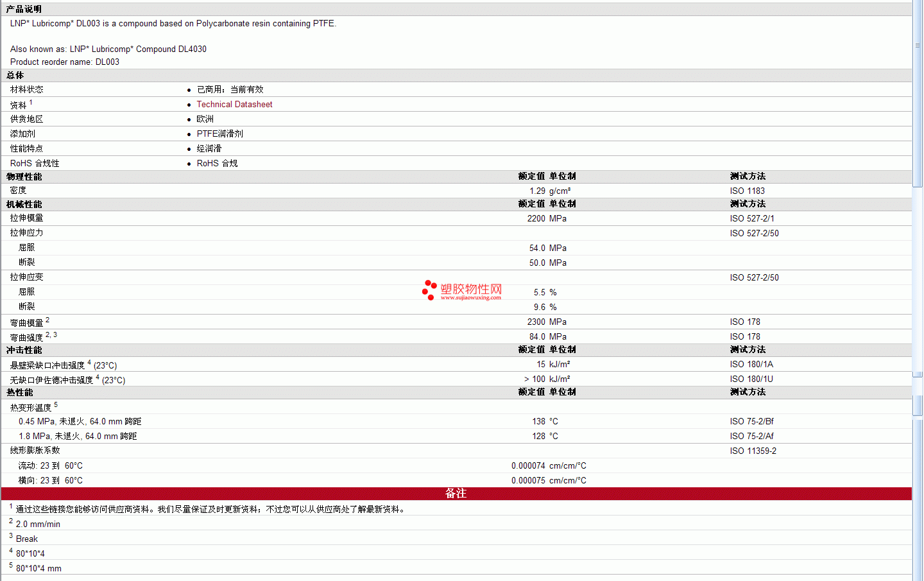The image size is (924, 581).
Task: Click the 物理性能 section header
Action: click(x=24, y=177)
